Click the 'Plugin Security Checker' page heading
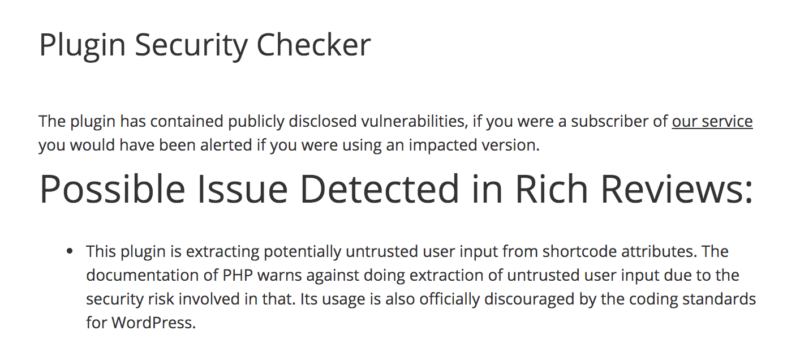800x360 pixels. (205, 45)
